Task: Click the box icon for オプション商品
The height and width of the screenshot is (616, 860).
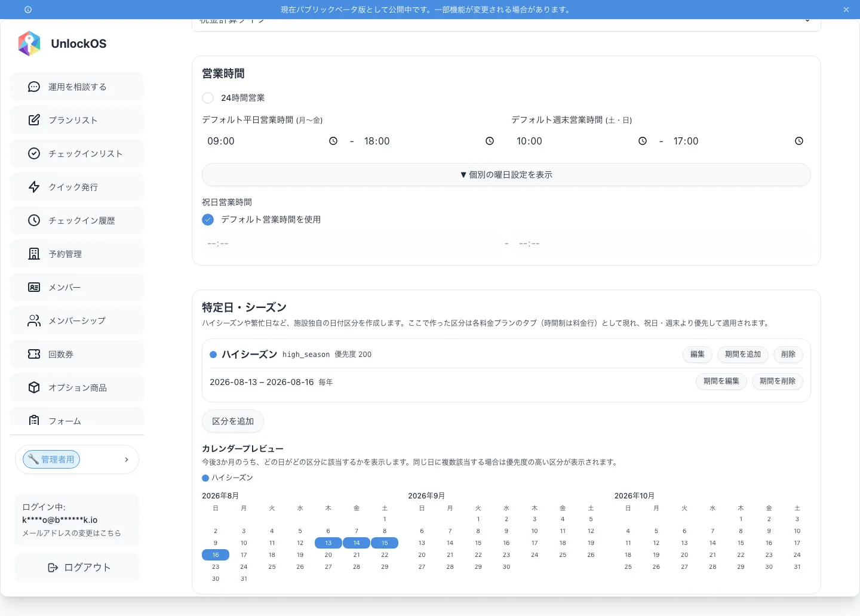Action: click(x=34, y=387)
